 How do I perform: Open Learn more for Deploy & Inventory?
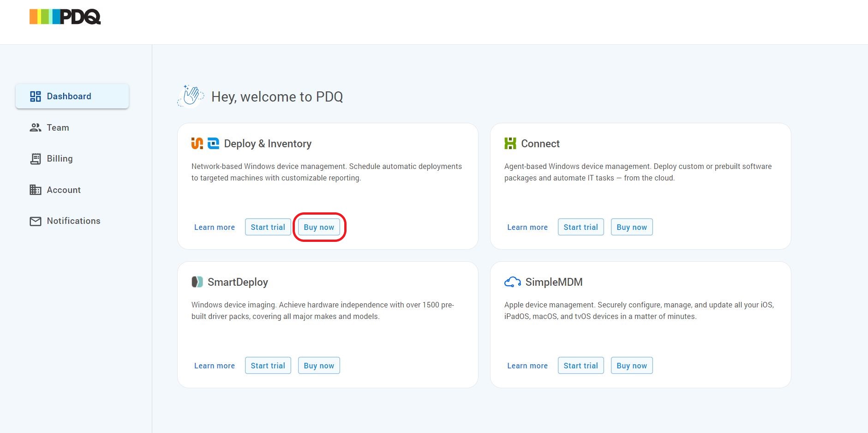(215, 227)
